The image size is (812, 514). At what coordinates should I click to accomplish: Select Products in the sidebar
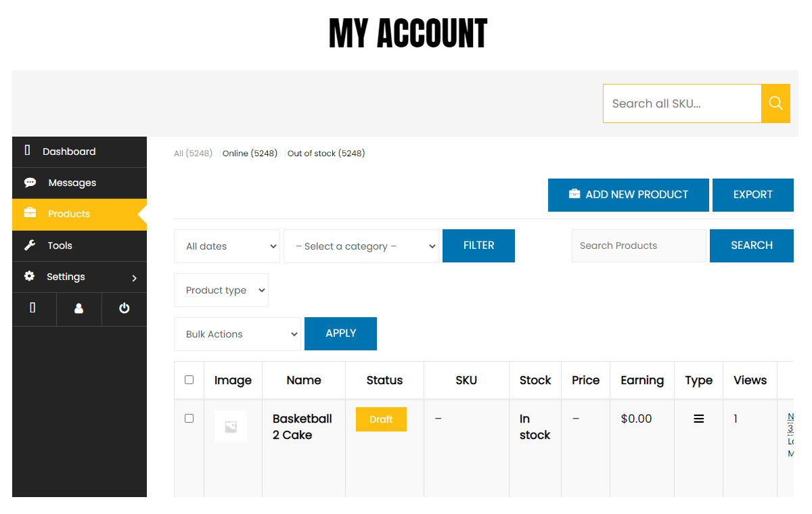79,214
